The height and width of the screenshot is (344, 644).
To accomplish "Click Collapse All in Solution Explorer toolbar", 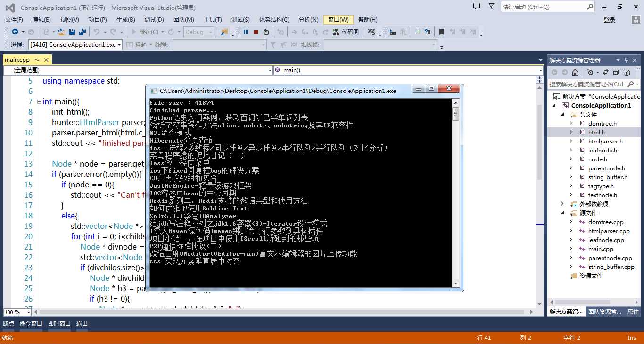I will [x=616, y=72].
